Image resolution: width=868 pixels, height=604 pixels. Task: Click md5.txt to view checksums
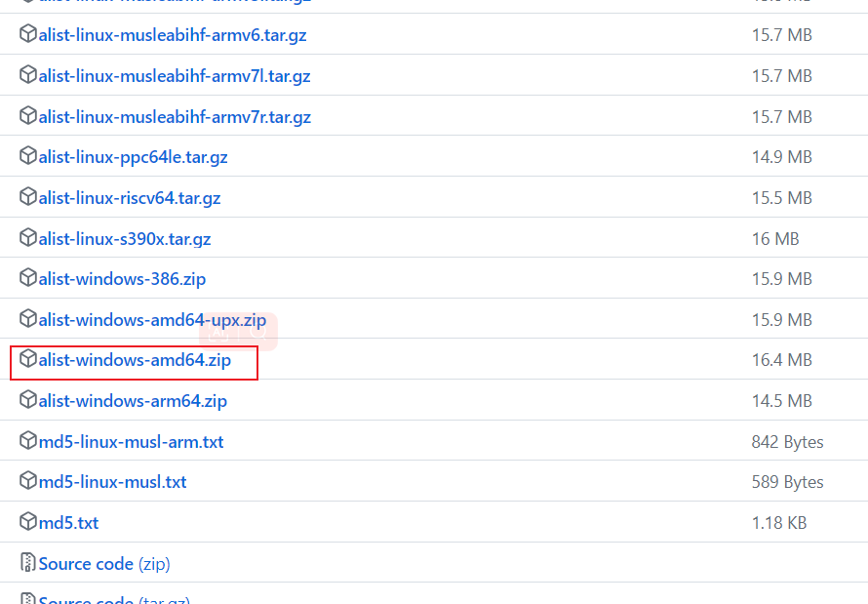(x=68, y=522)
